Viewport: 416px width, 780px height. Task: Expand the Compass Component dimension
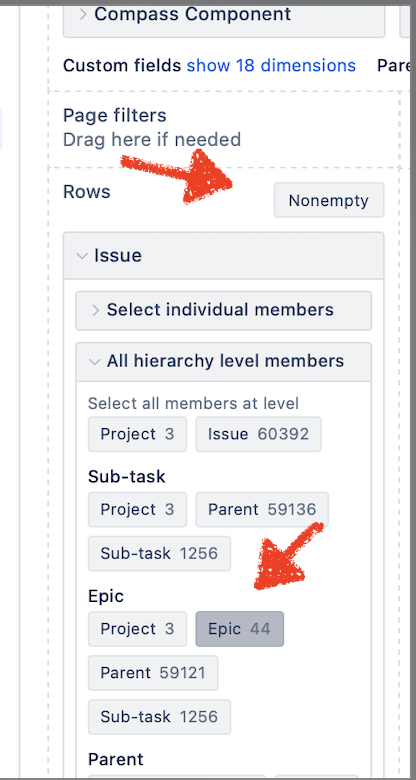click(223, 15)
